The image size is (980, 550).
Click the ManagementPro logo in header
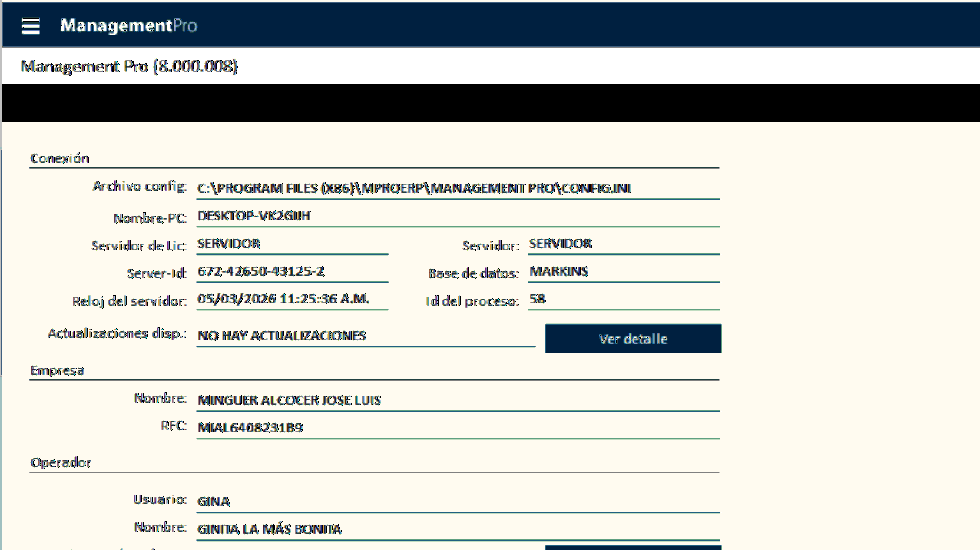click(x=128, y=26)
